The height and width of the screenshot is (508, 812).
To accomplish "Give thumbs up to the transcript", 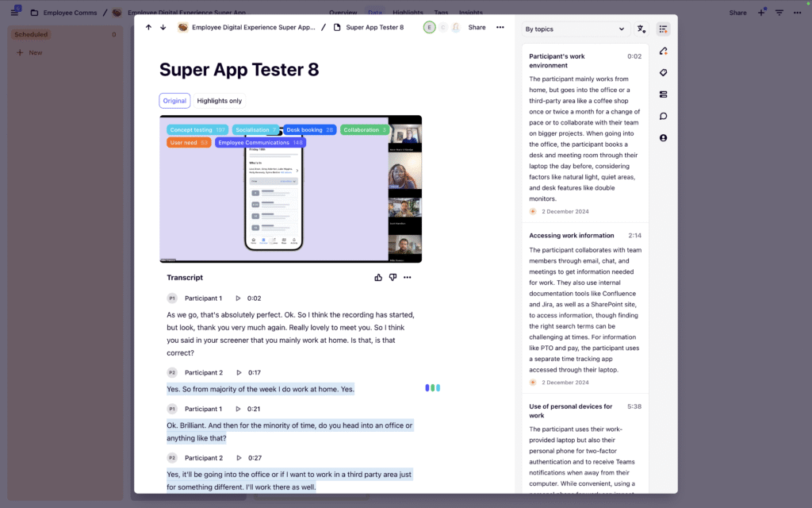I will pyautogui.click(x=378, y=278).
